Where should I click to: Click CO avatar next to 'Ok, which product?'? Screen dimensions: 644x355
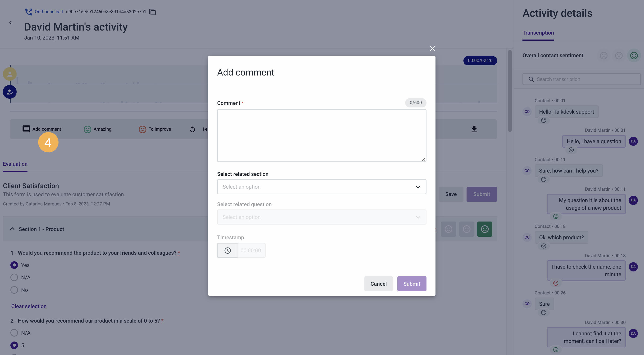point(527,237)
